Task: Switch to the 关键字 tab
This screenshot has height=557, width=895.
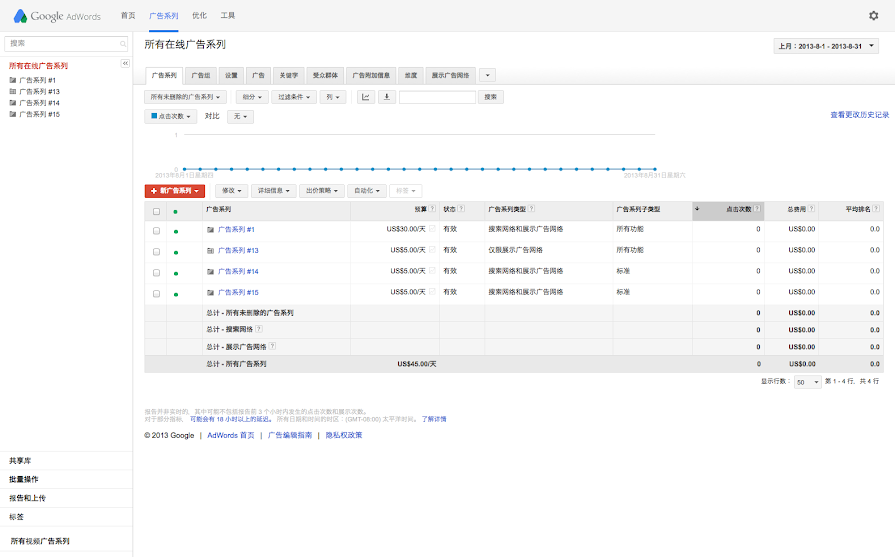Action: (289, 75)
